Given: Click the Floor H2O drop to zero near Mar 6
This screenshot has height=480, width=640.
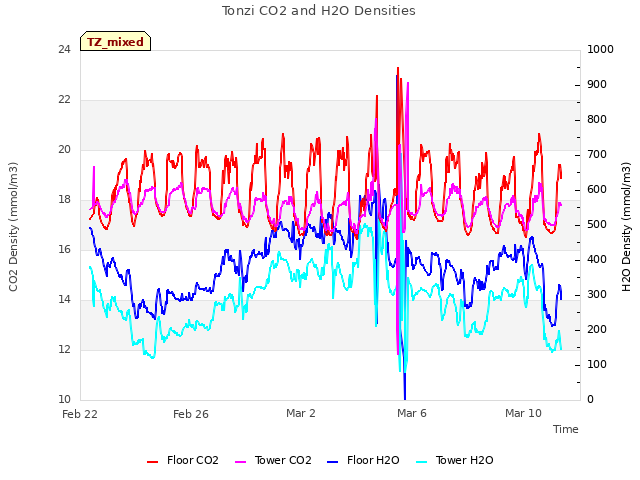Looking at the screenshot, I should point(405,398).
